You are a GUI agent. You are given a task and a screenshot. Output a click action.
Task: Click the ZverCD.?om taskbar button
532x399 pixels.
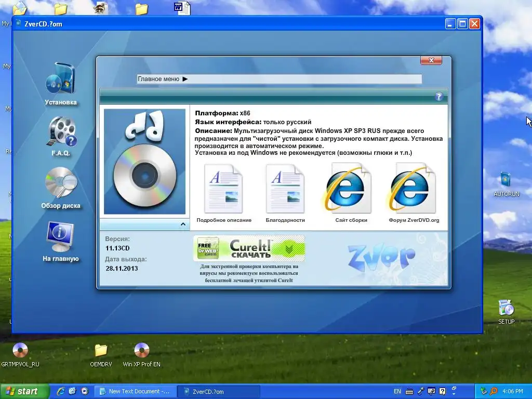[x=219, y=392]
